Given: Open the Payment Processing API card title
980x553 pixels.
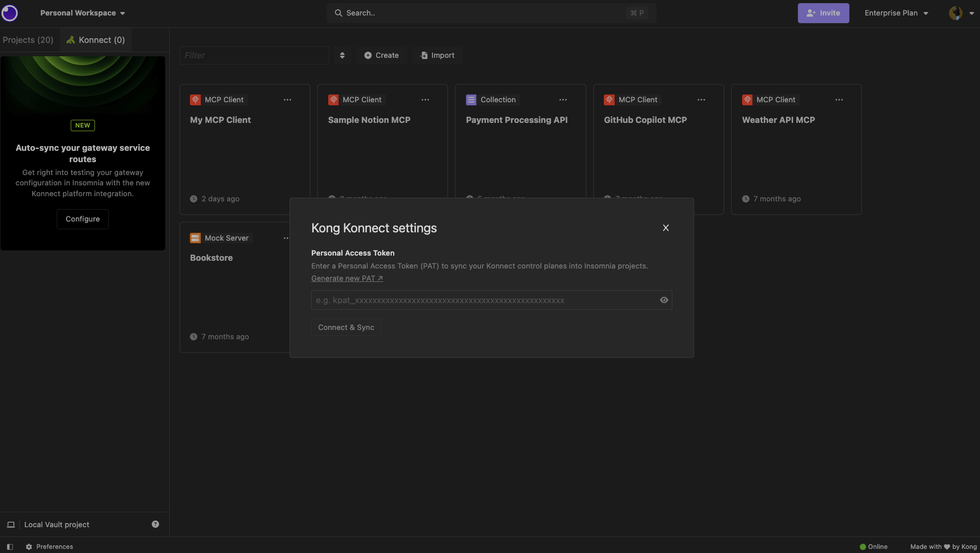Looking at the screenshot, I should (517, 120).
